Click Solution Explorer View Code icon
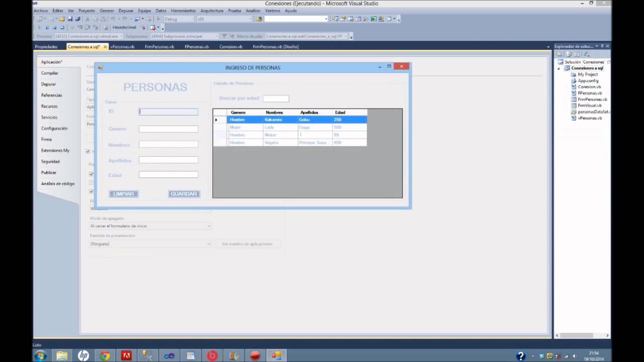644x362 pixels. coord(577,54)
